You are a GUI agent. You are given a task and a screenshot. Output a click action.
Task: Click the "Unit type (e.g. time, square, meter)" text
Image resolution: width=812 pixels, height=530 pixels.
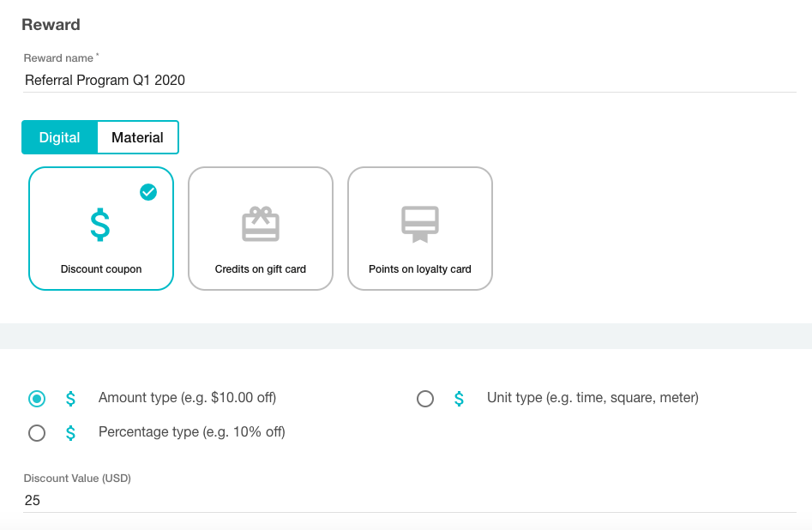(592, 398)
